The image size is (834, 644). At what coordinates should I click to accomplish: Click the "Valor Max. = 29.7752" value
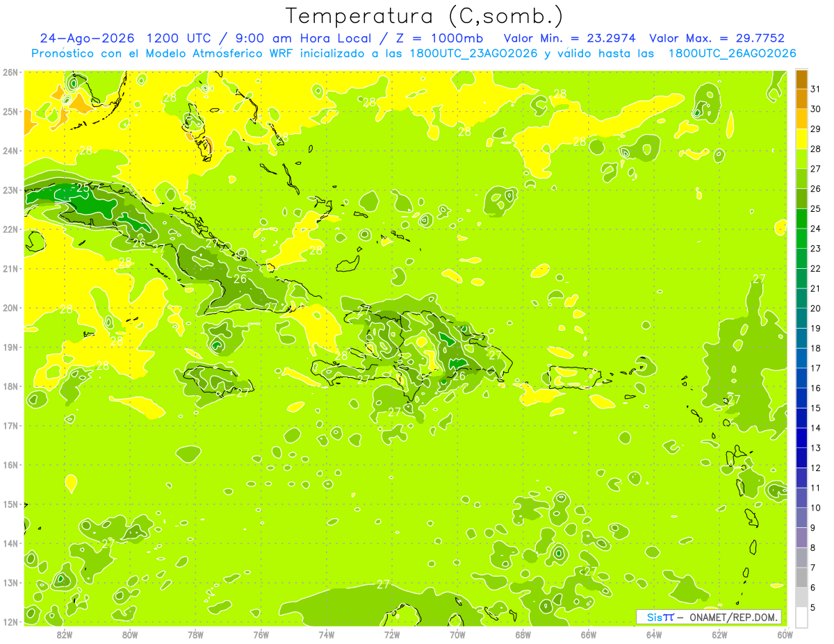717,38
